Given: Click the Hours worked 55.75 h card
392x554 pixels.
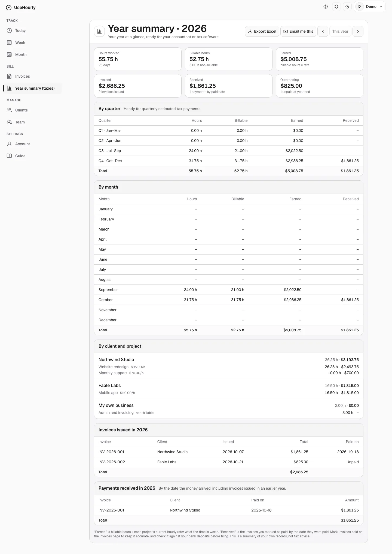Looking at the screenshot, I should pyautogui.click(x=138, y=59).
